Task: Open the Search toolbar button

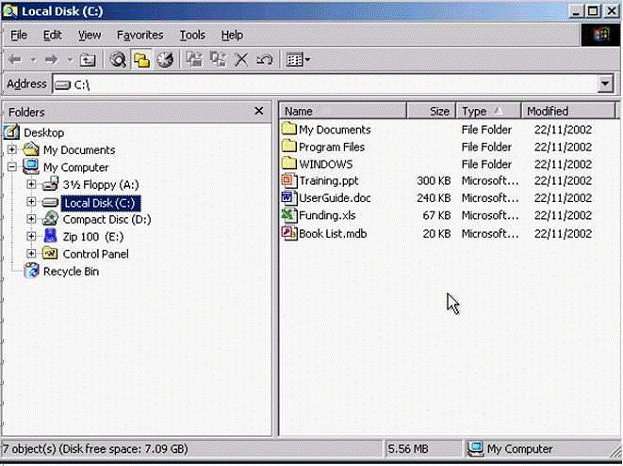Action: click(118, 60)
